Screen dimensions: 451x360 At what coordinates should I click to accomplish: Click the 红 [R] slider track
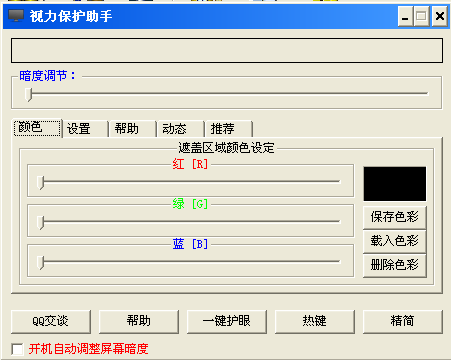pos(189,182)
